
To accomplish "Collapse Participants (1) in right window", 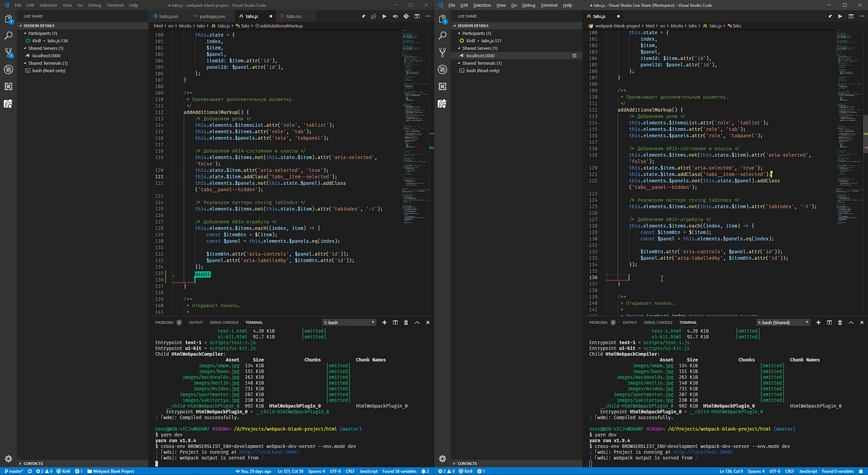I will pos(517,33).
